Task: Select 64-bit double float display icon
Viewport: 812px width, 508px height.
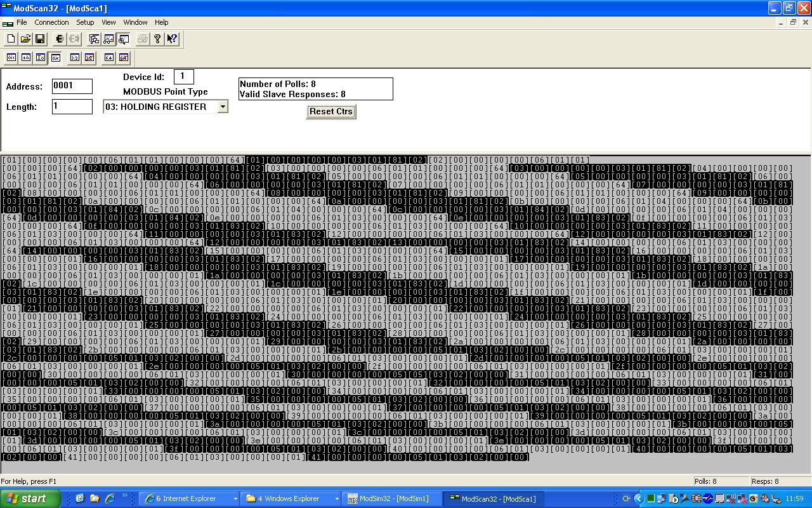Action: (x=109, y=58)
